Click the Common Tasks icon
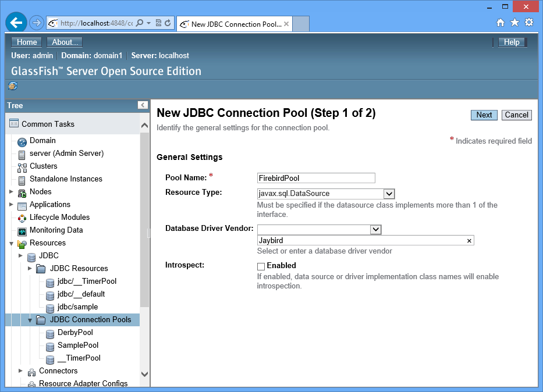The image size is (543, 392). 14,123
